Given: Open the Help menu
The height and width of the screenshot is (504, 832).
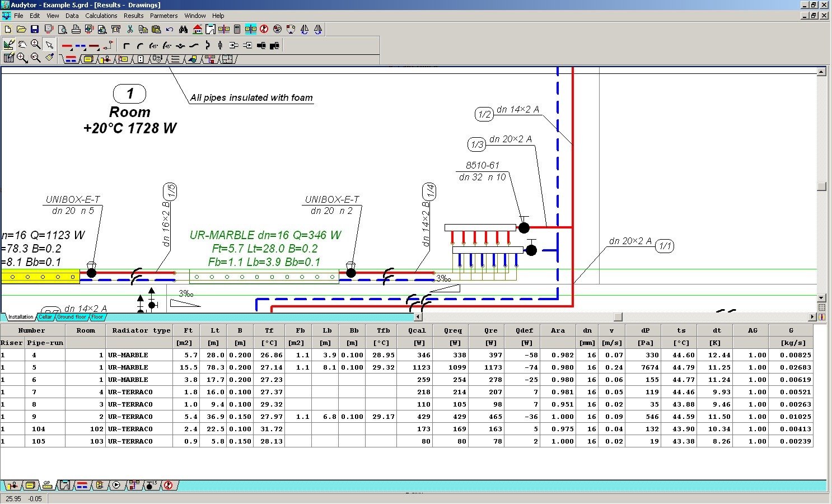Looking at the screenshot, I should coord(218,16).
